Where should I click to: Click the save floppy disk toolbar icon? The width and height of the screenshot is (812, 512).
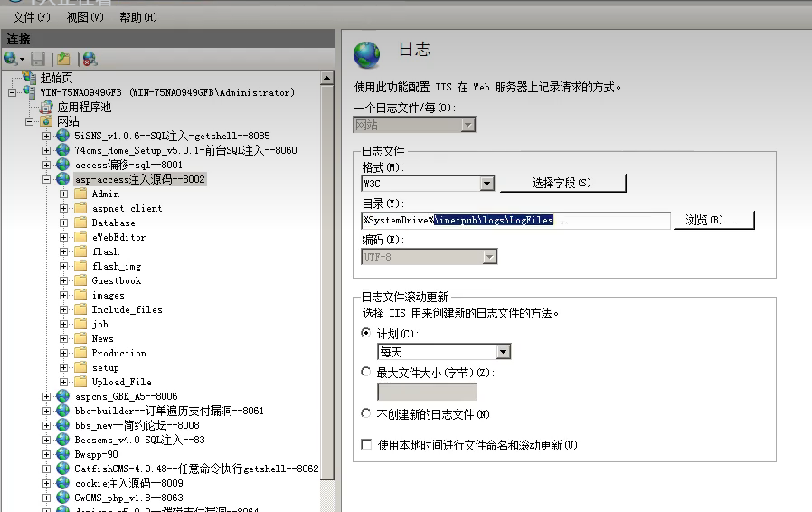[x=38, y=59]
